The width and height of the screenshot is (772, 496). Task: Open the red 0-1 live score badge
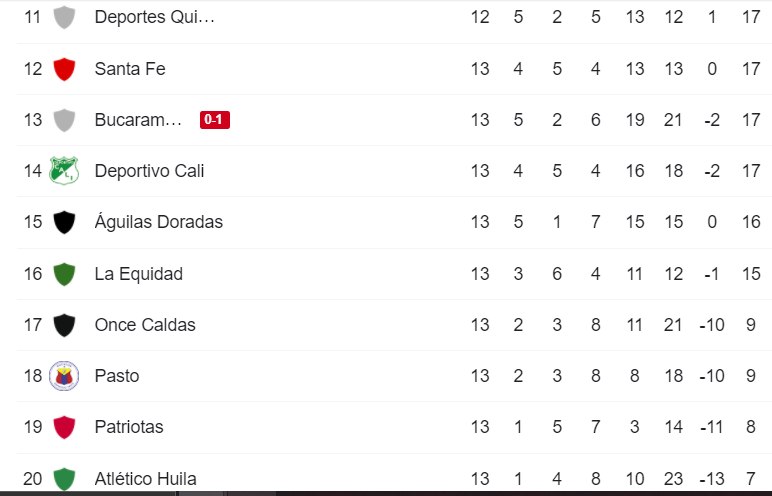[x=215, y=120]
